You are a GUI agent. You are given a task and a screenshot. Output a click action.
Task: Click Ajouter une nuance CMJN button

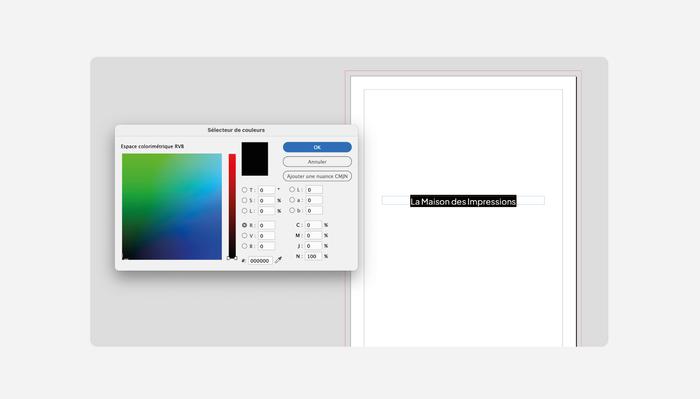(x=317, y=176)
